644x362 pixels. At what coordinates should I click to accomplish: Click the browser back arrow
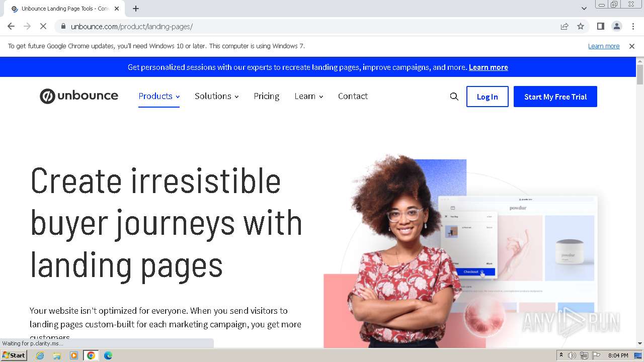pyautogui.click(x=11, y=26)
